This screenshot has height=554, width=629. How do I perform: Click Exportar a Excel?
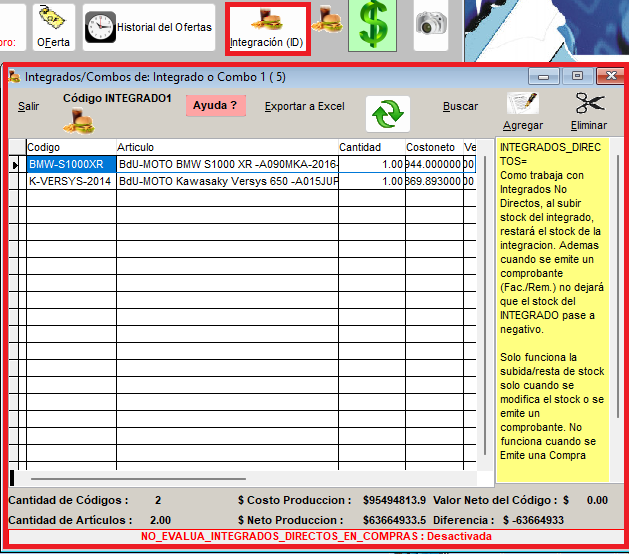(304, 106)
